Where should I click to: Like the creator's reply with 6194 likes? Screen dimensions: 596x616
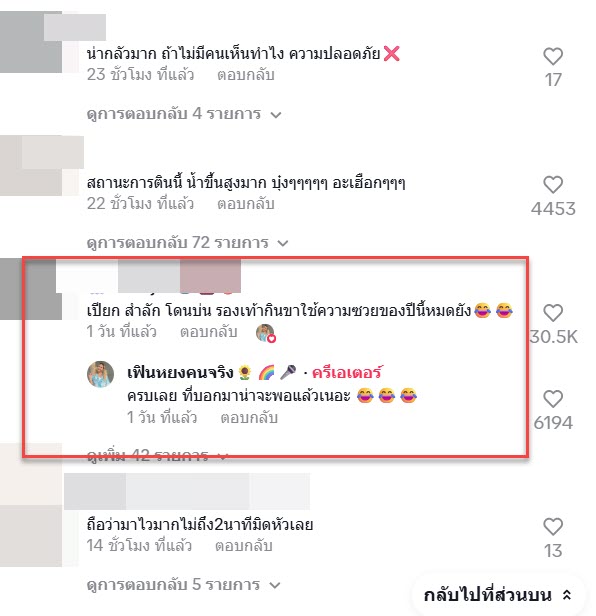click(x=553, y=399)
